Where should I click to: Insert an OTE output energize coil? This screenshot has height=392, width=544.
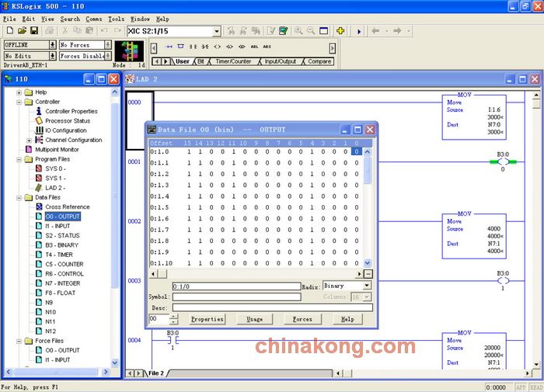pyautogui.click(x=217, y=47)
